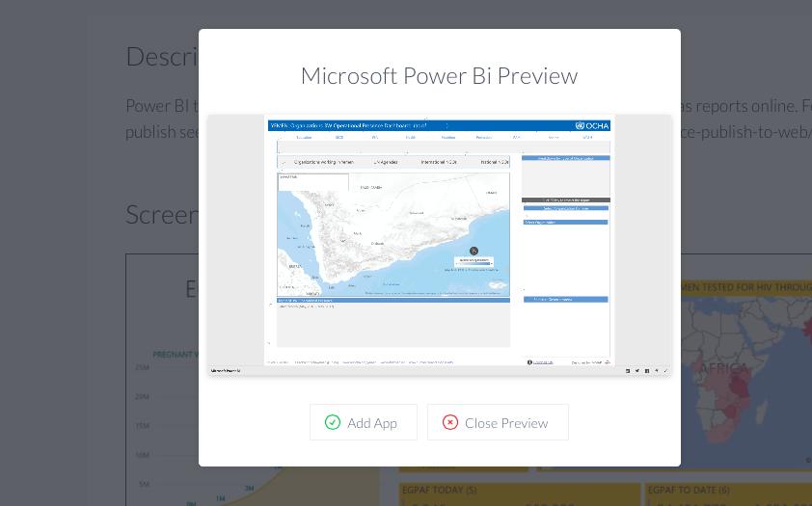812x506 pixels.
Task: Select the Protection sector tab
Action: [x=484, y=138]
